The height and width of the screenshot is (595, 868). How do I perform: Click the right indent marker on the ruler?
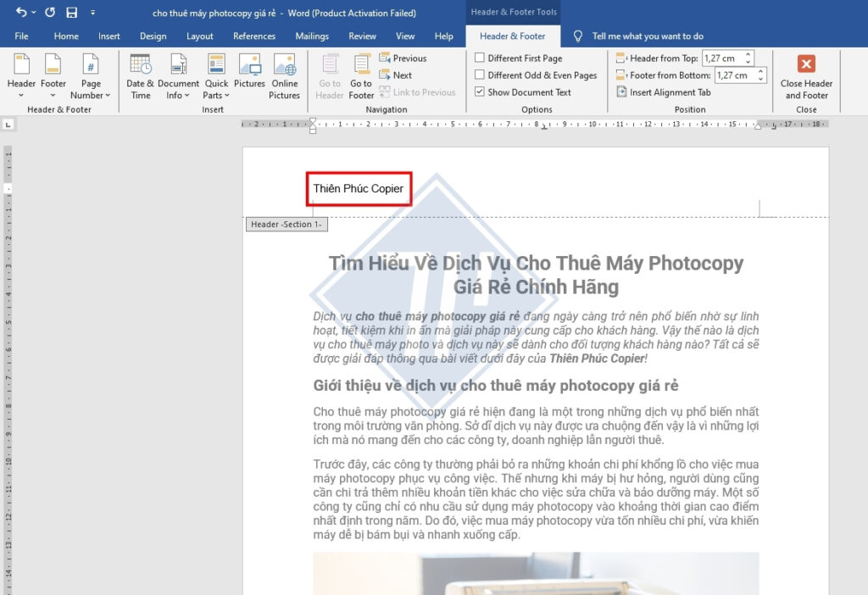pyautogui.click(x=757, y=127)
